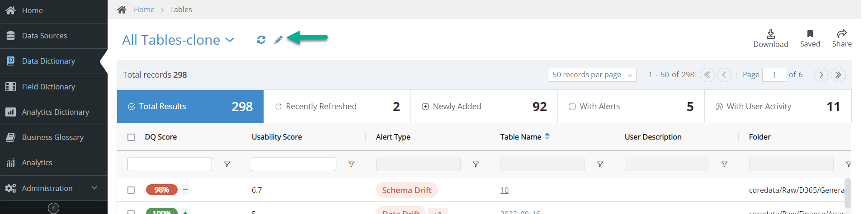Screen dimensions: 868x214
Task: Select the Total Results tab
Action: point(190,107)
